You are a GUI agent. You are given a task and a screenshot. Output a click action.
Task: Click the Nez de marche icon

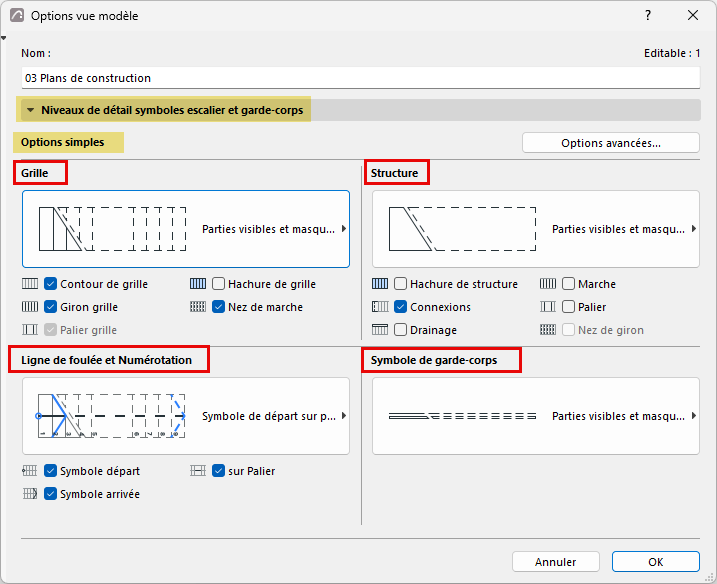click(x=198, y=307)
